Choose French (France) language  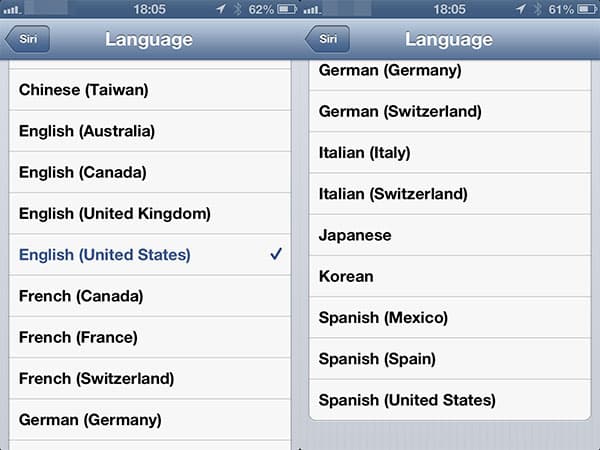[150, 338]
